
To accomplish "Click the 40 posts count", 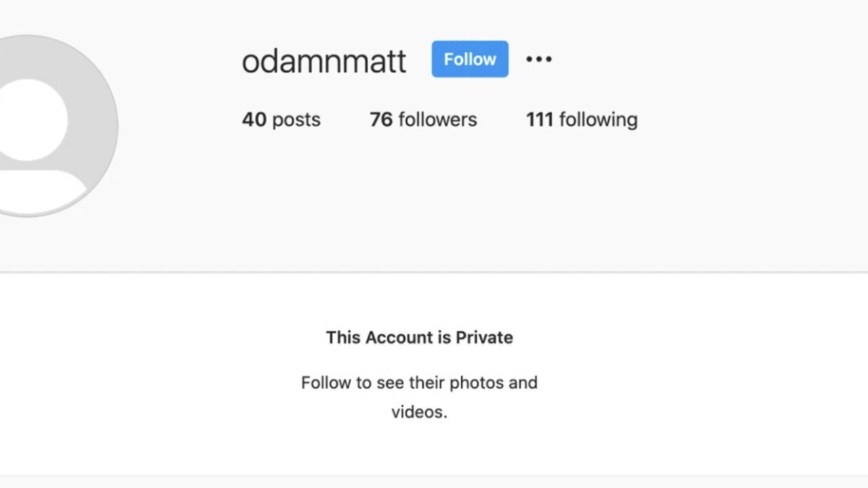I will pyautogui.click(x=281, y=119).
